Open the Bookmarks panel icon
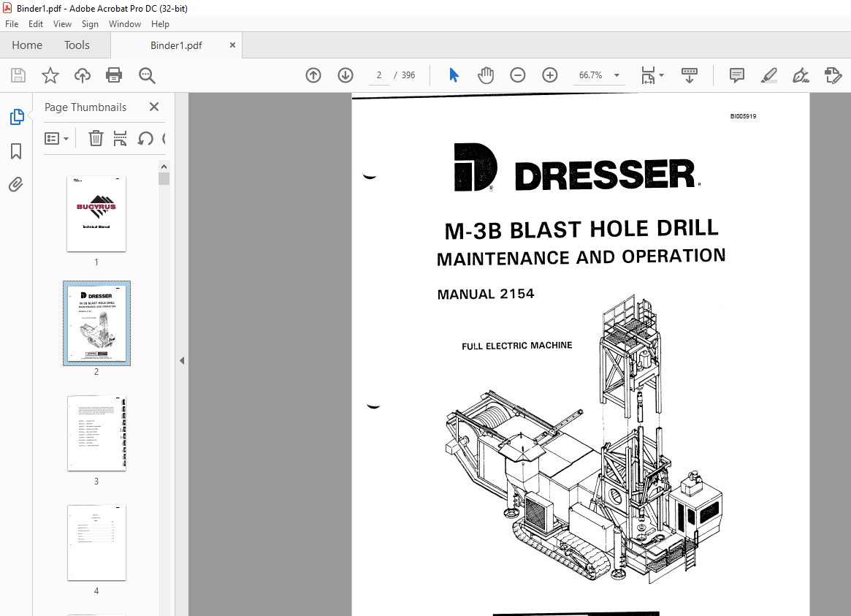Viewport: 851px width, 616px height. pos(16,151)
